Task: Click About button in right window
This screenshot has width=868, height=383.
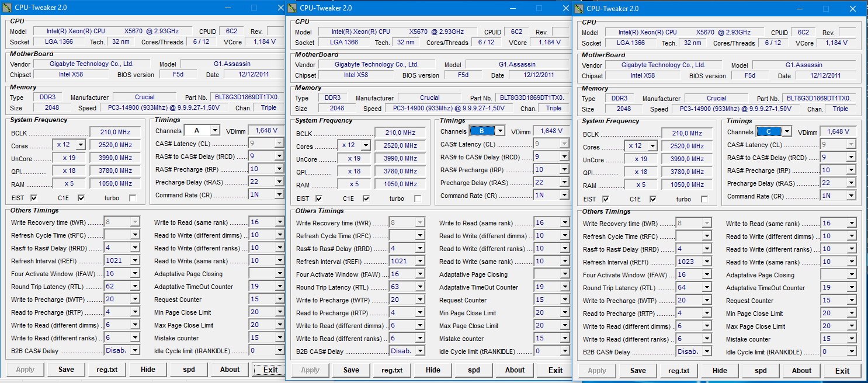Action: point(801,371)
